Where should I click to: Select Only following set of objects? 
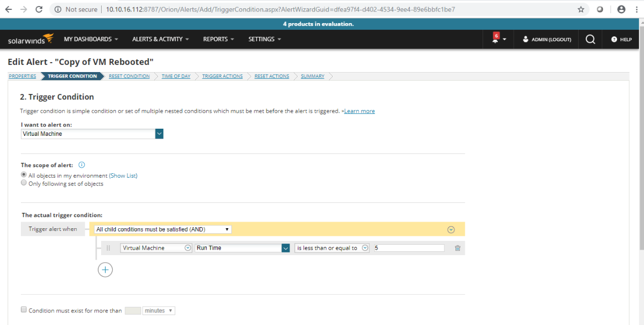(x=24, y=183)
